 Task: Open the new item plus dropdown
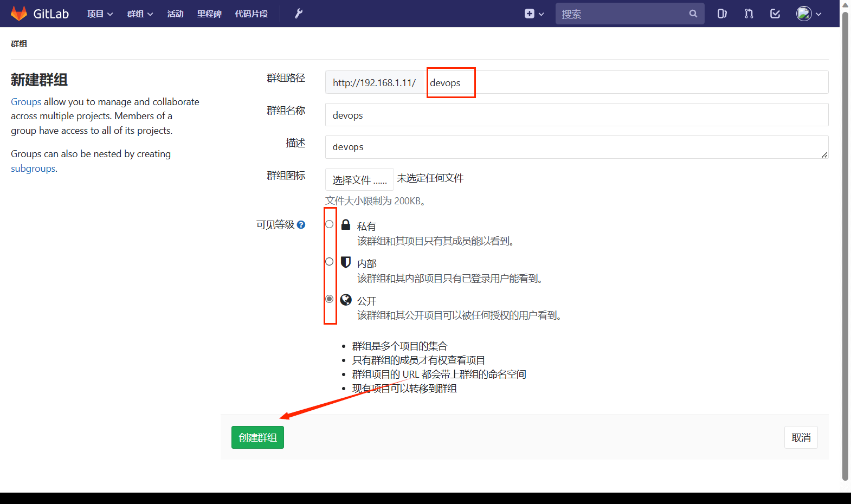coord(534,14)
